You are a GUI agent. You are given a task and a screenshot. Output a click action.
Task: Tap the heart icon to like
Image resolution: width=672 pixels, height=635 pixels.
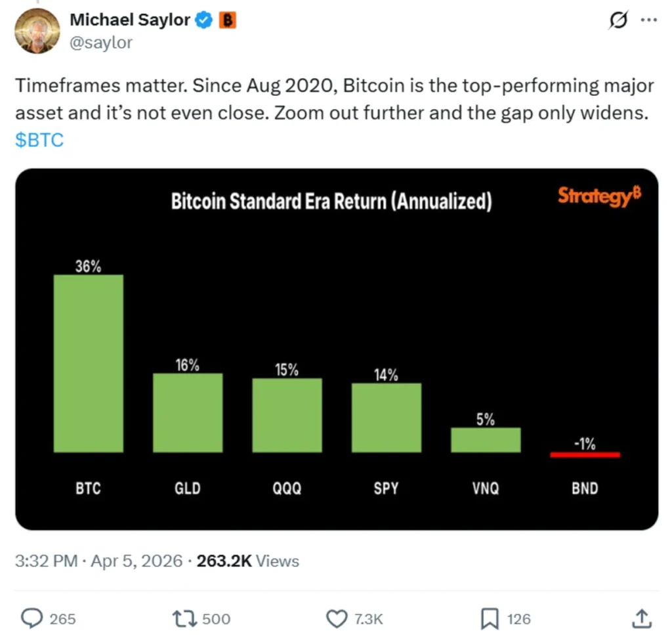(336, 618)
